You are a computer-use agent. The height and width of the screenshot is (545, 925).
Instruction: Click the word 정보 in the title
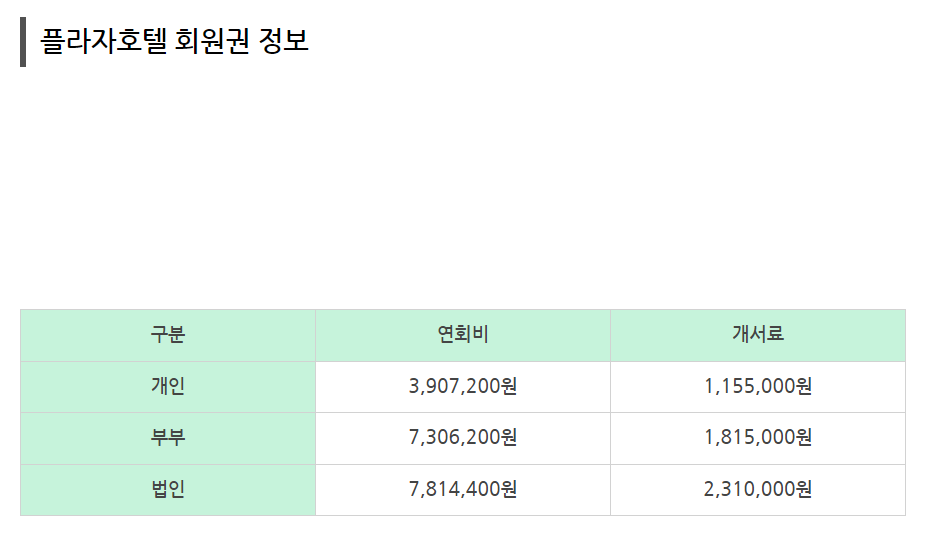pyautogui.click(x=284, y=41)
